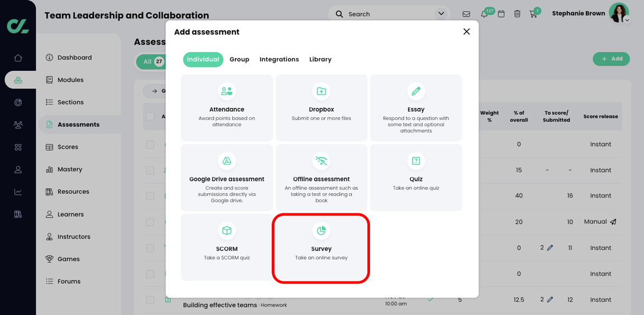Tick checkbox in the 40% overall row
Viewport: 644px width, 315px height.
pyautogui.click(x=150, y=195)
